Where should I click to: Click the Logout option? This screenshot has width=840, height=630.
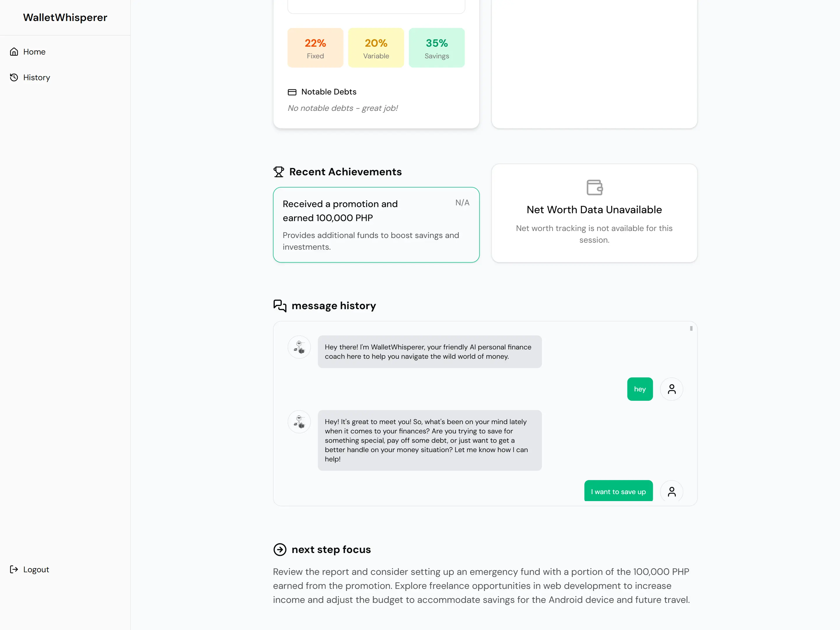(36, 569)
